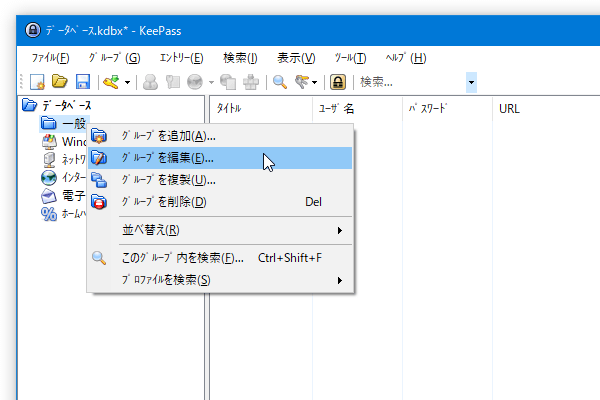Choose グループを削除(D) context menu entry

(220, 202)
